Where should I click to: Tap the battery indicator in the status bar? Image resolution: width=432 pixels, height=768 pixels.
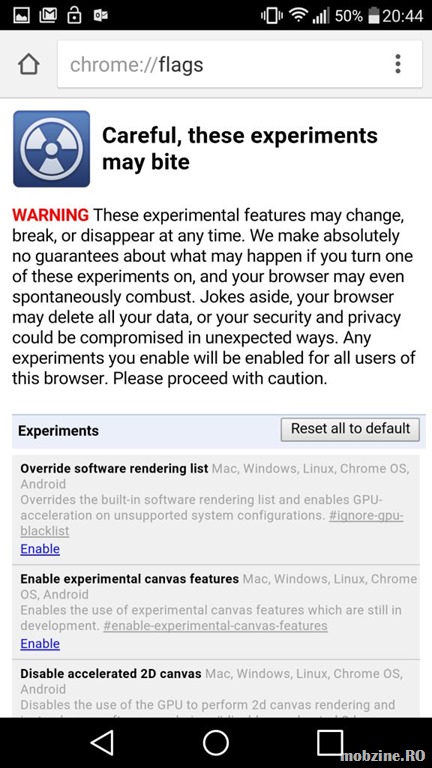(373, 16)
